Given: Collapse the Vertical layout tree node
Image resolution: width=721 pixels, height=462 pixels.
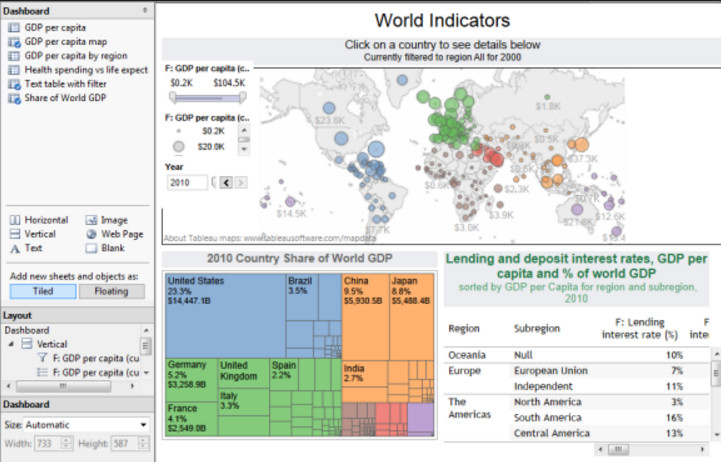Looking at the screenshot, I should point(11,344).
